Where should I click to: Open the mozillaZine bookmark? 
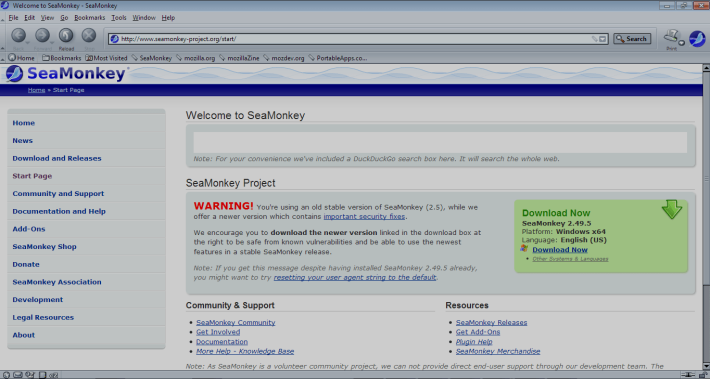(x=240, y=58)
